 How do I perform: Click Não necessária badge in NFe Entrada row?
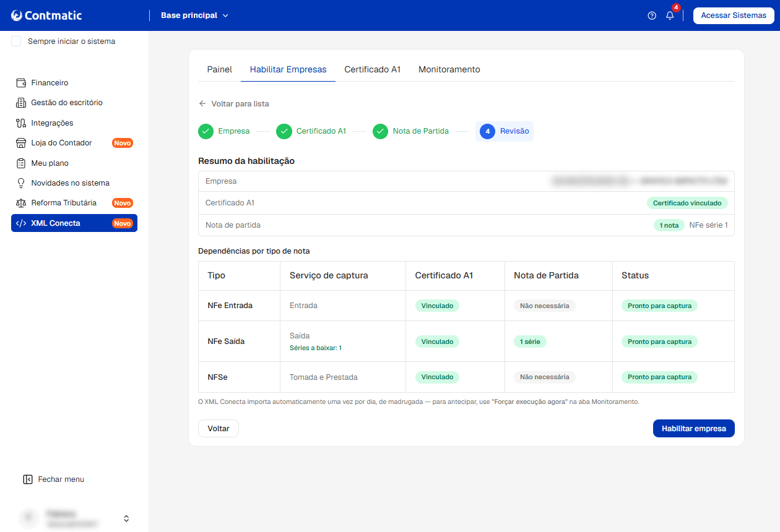tap(545, 306)
